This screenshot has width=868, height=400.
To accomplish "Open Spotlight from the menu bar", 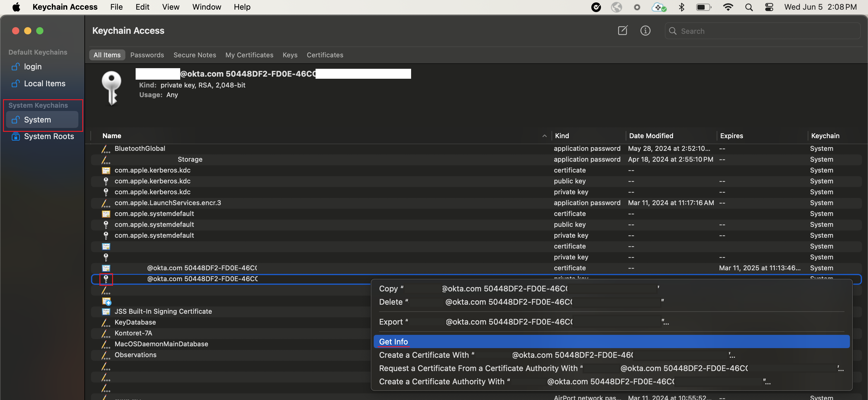I will click(x=749, y=7).
